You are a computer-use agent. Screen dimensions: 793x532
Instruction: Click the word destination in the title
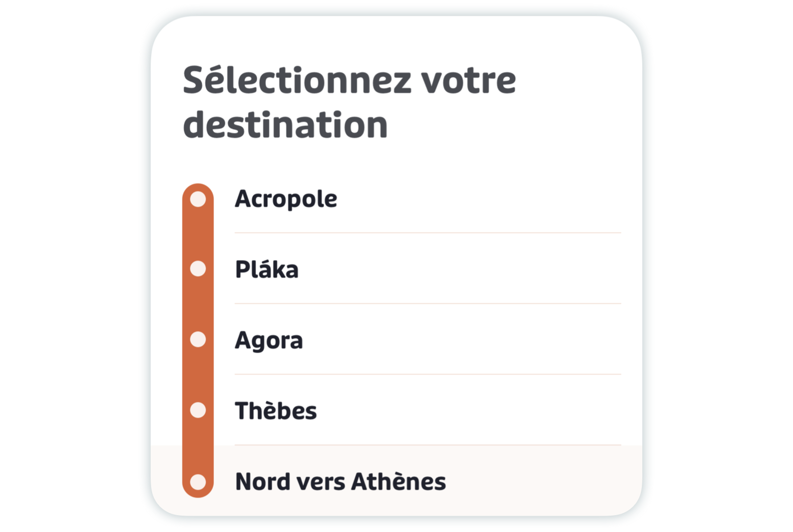[x=285, y=124]
